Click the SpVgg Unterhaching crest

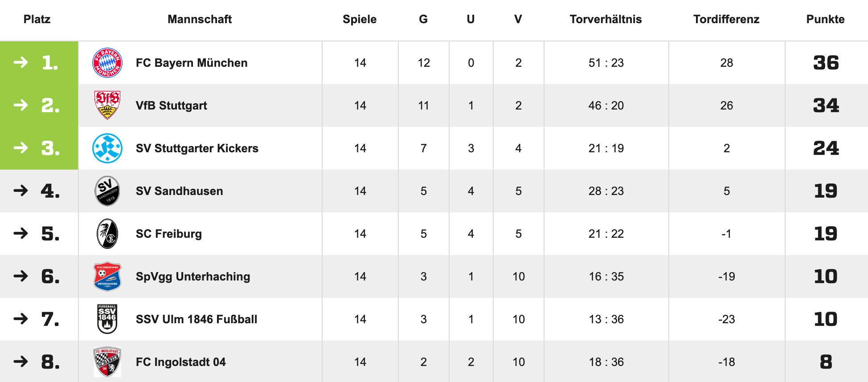click(107, 276)
